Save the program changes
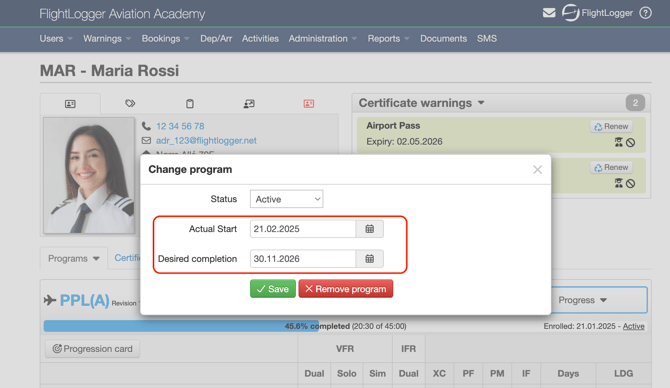This screenshot has width=670, height=388. [x=273, y=289]
